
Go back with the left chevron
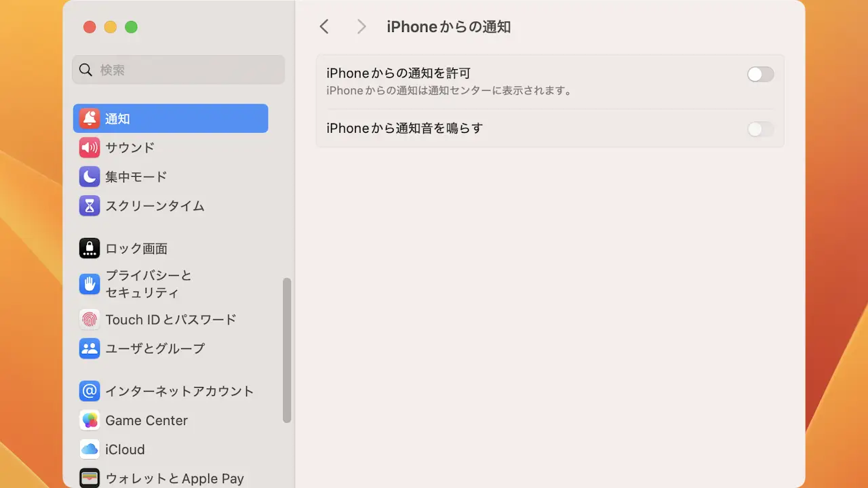click(x=324, y=26)
